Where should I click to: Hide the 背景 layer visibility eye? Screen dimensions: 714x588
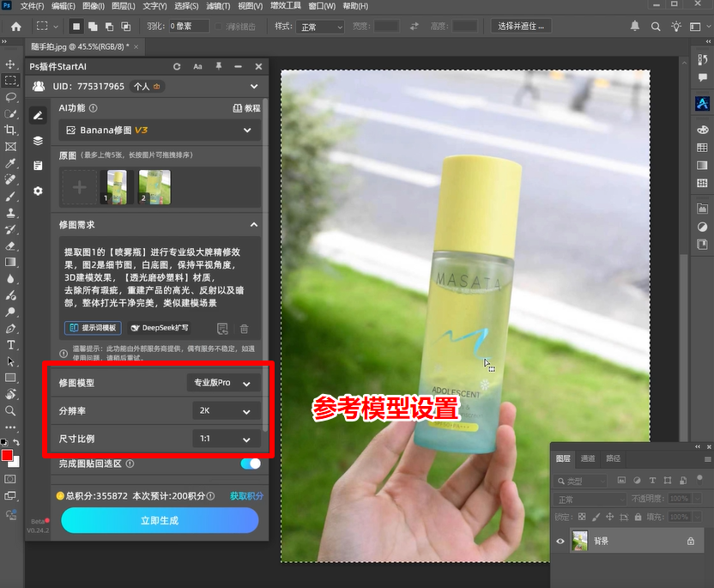point(560,541)
